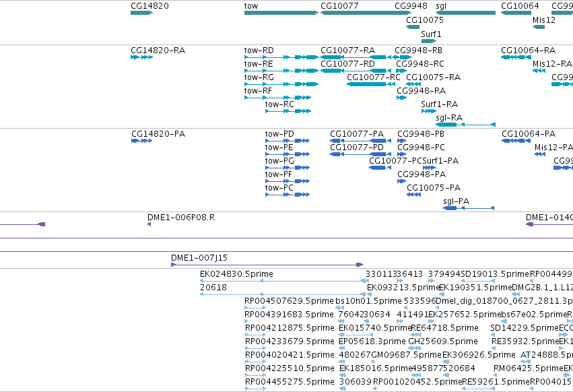Open the Mis12 gene label
573x392 pixels.
tap(544, 20)
